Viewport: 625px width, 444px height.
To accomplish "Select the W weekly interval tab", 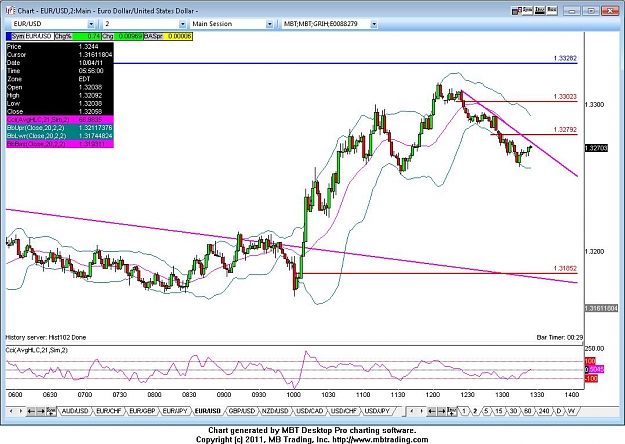I will [571, 411].
